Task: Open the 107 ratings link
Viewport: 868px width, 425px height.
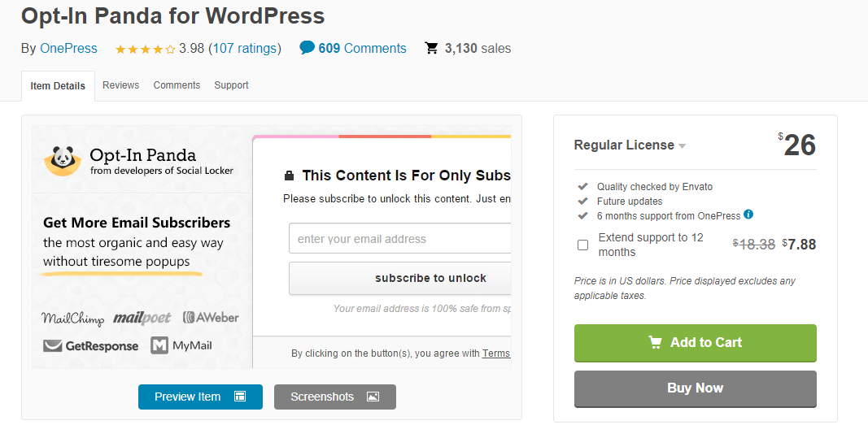Action: click(x=245, y=49)
